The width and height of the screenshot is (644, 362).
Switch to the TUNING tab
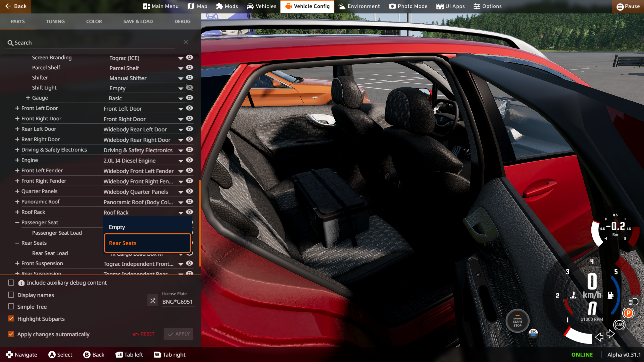click(55, 21)
